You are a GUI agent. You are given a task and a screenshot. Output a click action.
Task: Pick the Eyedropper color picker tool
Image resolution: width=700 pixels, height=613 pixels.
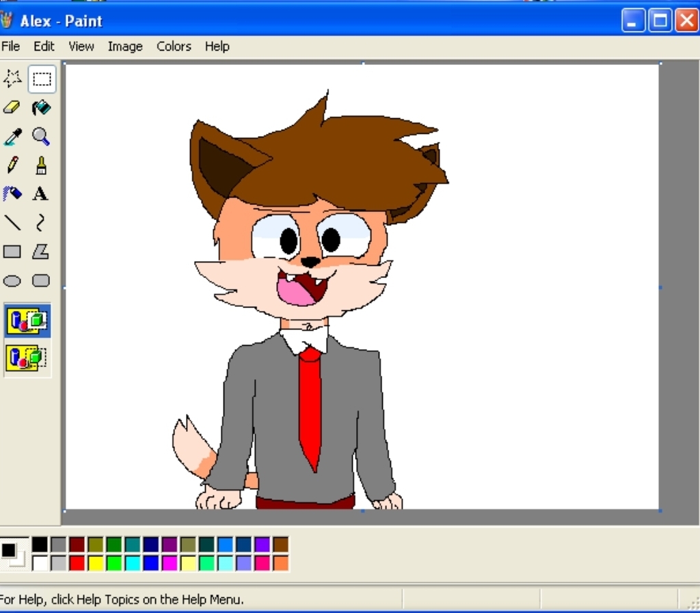click(x=12, y=137)
